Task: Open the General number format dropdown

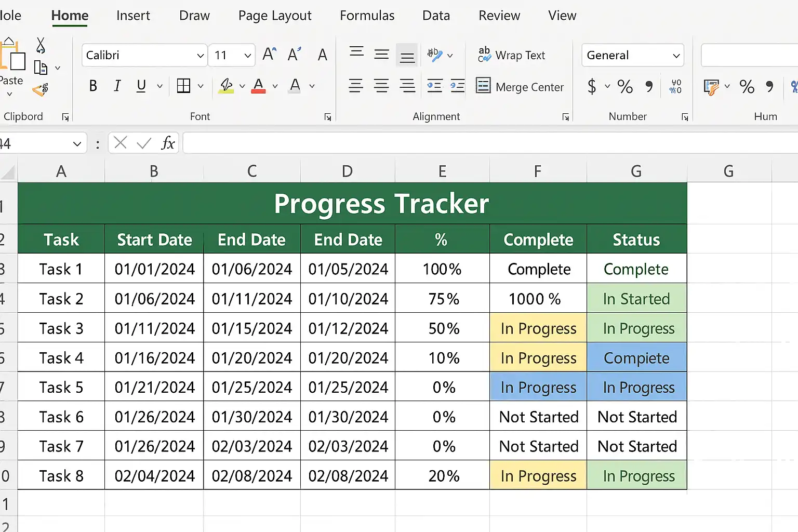Action: pos(632,55)
